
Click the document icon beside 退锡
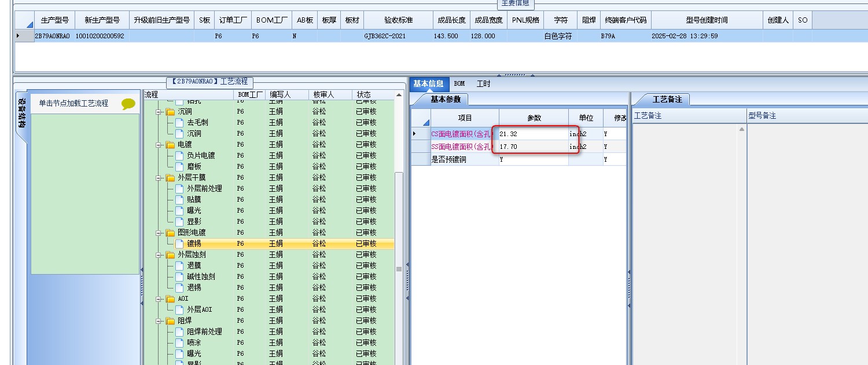179,288
